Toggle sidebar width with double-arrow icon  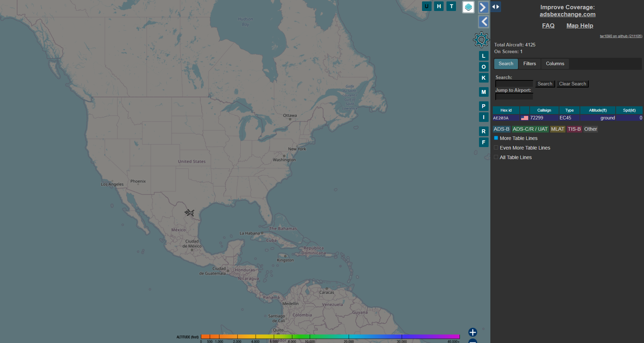[x=496, y=7]
